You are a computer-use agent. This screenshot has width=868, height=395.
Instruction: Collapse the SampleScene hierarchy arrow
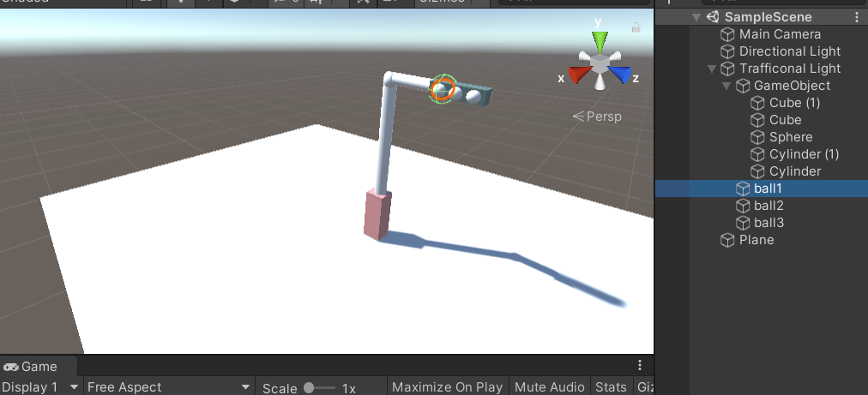[x=697, y=18]
